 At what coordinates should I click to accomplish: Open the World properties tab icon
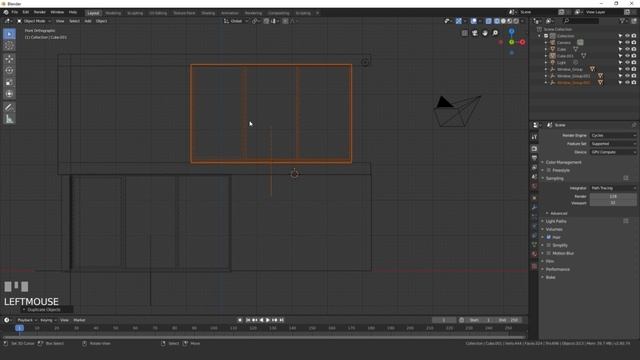534,187
